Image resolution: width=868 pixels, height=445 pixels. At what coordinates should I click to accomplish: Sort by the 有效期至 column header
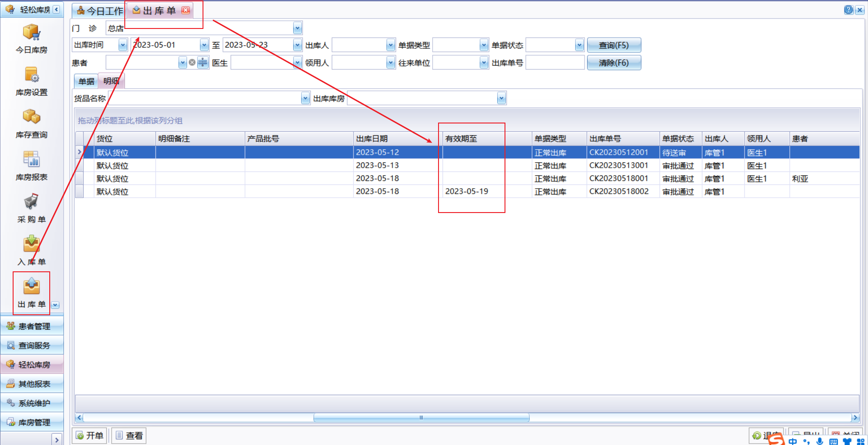[487, 139]
